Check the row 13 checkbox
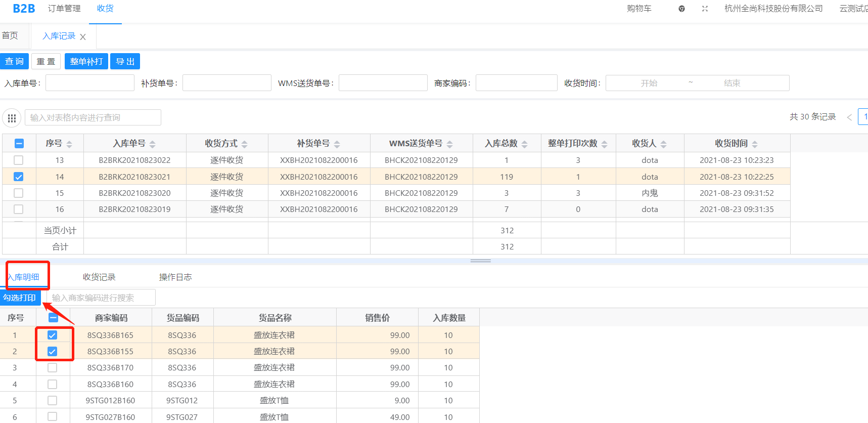Image resolution: width=868 pixels, height=423 pixels. pyautogui.click(x=19, y=160)
